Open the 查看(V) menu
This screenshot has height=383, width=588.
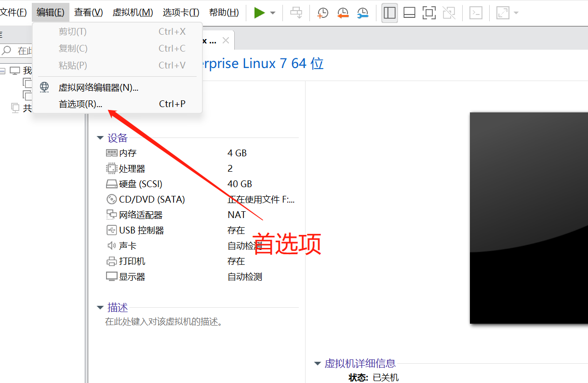pos(89,13)
